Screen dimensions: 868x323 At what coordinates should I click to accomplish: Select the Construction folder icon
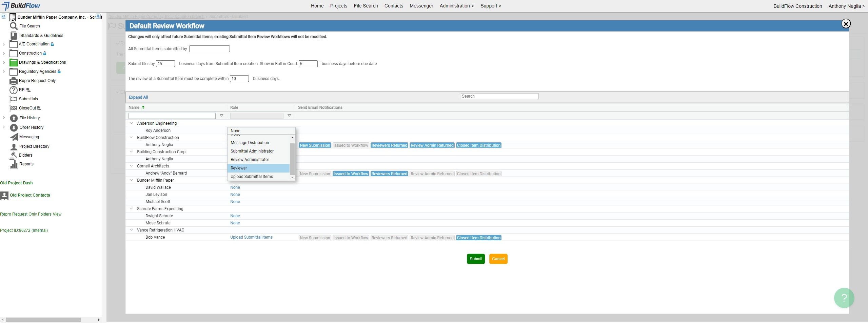click(x=14, y=53)
